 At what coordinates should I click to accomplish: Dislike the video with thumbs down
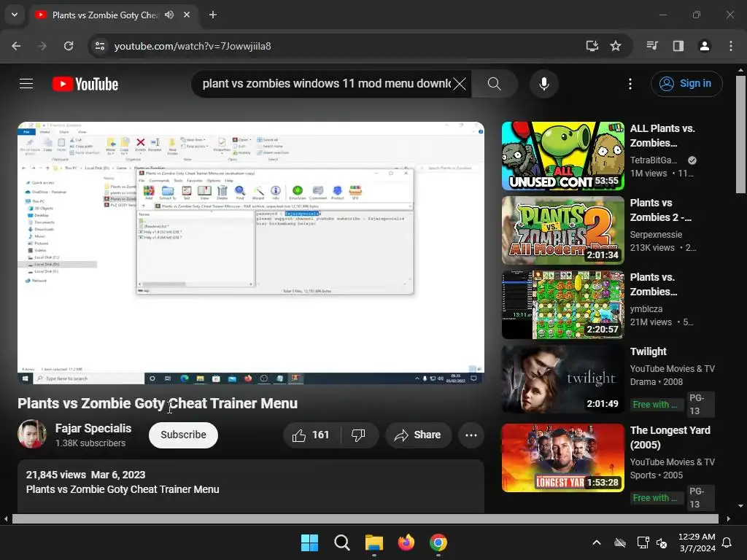(x=358, y=435)
